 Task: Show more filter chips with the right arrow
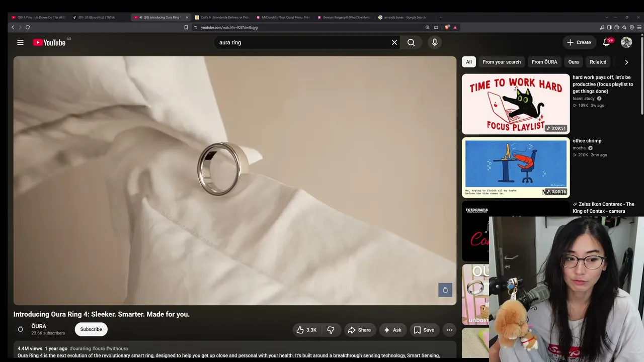coord(626,62)
